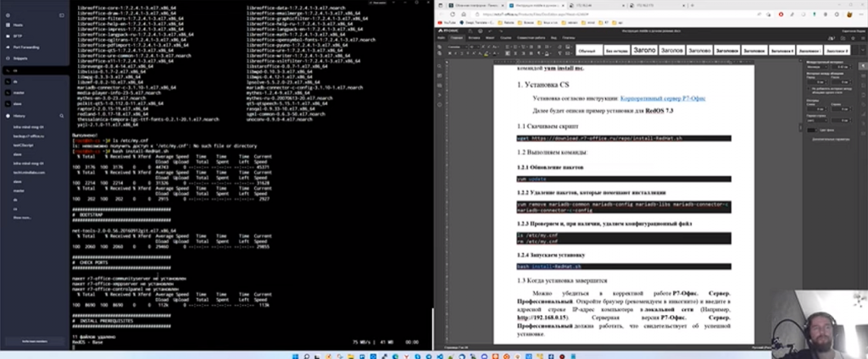Viewport: 868px width, 359px height.
Task: Apply the Обычный paragraph style
Action: click(x=589, y=50)
